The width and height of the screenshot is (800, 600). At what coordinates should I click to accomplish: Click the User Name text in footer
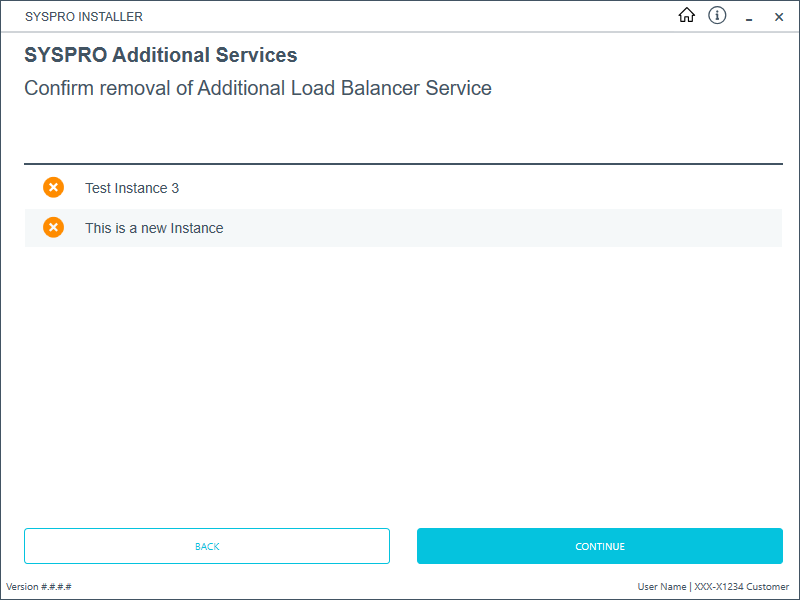pyautogui.click(x=661, y=587)
